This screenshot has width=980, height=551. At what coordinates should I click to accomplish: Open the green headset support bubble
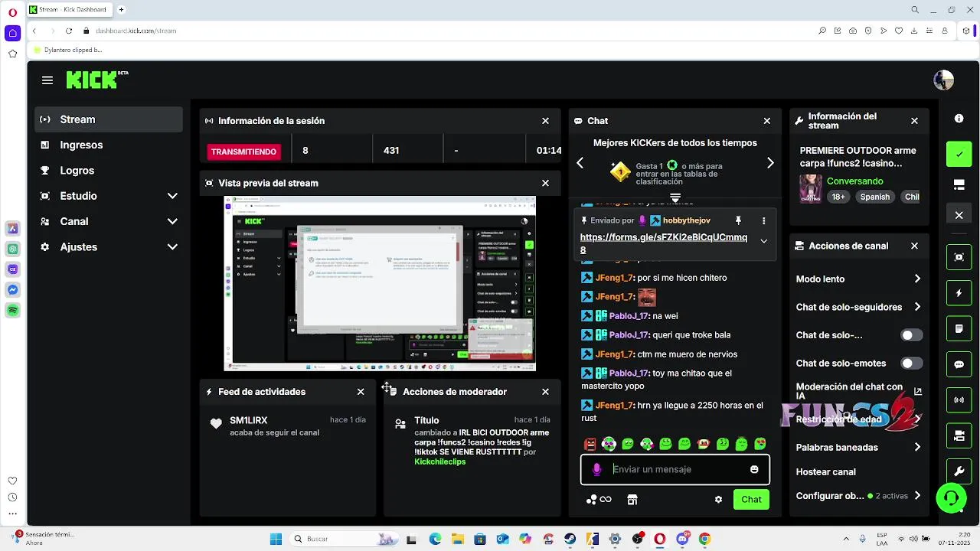pyautogui.click(x=951, y=498)
